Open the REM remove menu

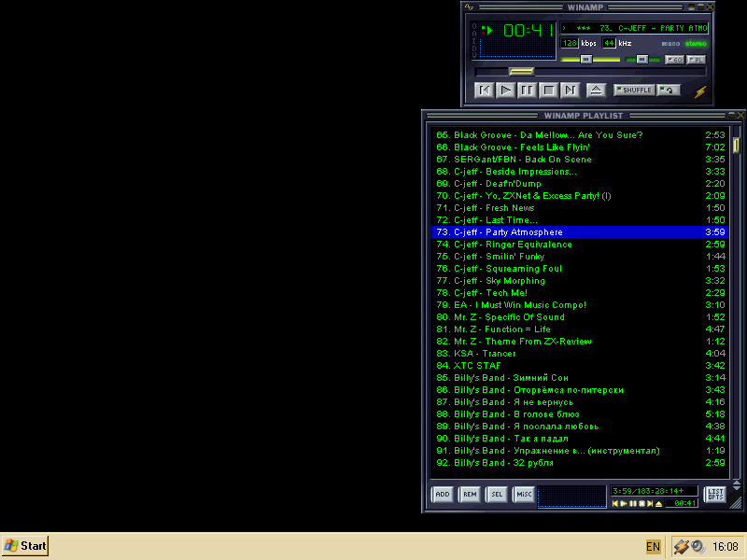(470, 495)
